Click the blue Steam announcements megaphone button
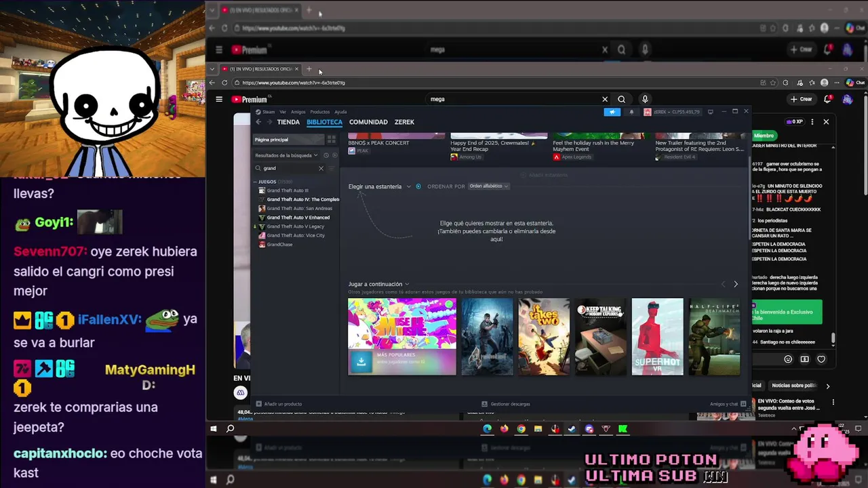Screen dimensions: 868x488 tap(612, 112)
